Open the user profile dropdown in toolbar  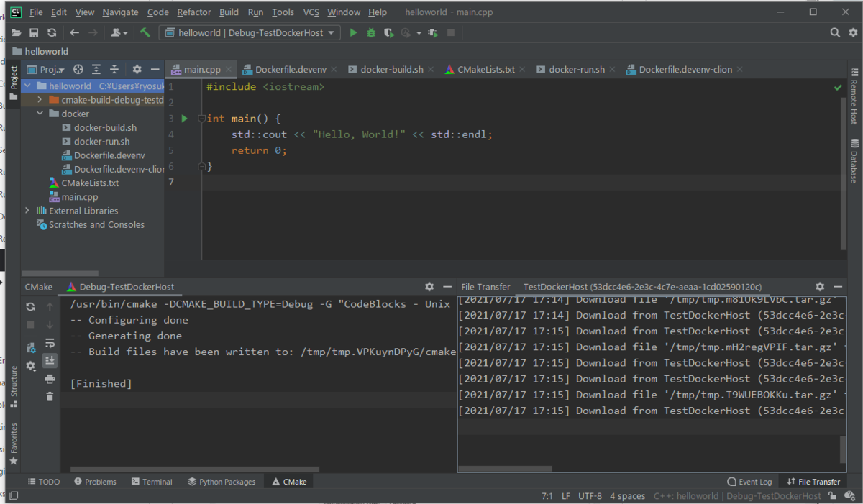[119, 32]
